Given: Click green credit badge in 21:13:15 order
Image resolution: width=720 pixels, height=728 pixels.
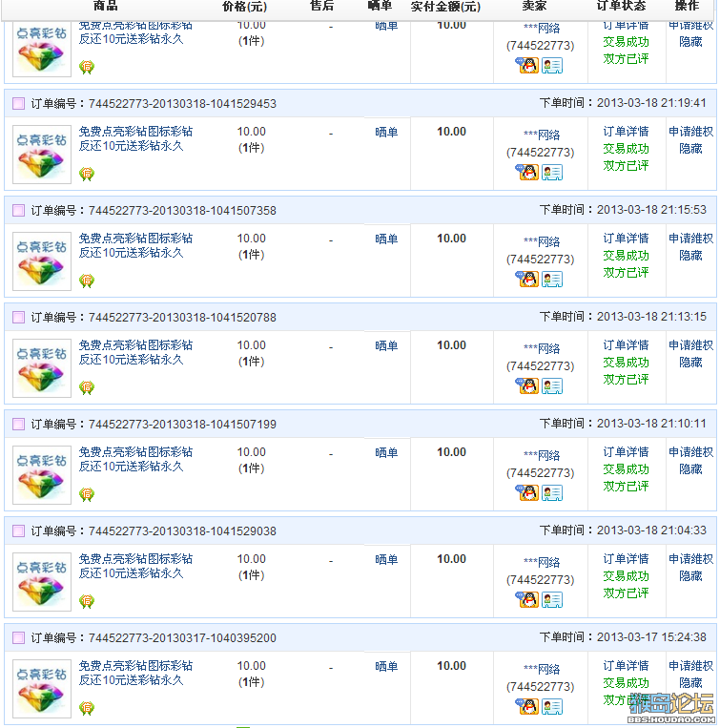Looking at the screenshot, I should 87,387.
